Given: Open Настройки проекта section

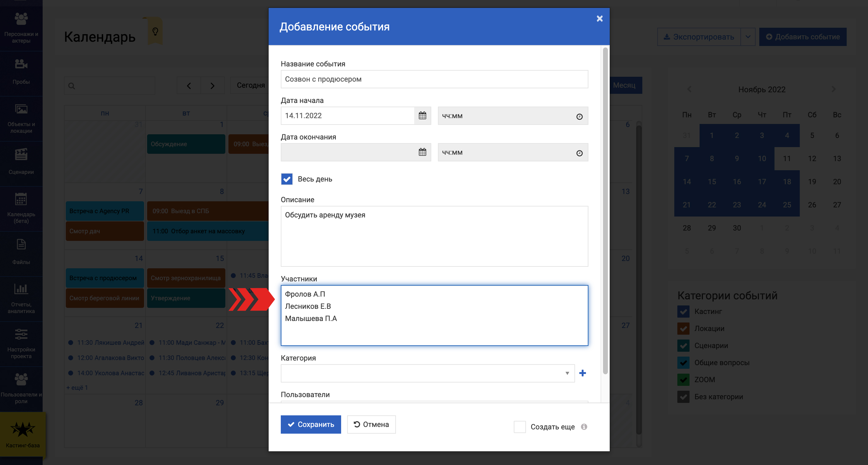Looking at the screenshot, I should point(21,344).
